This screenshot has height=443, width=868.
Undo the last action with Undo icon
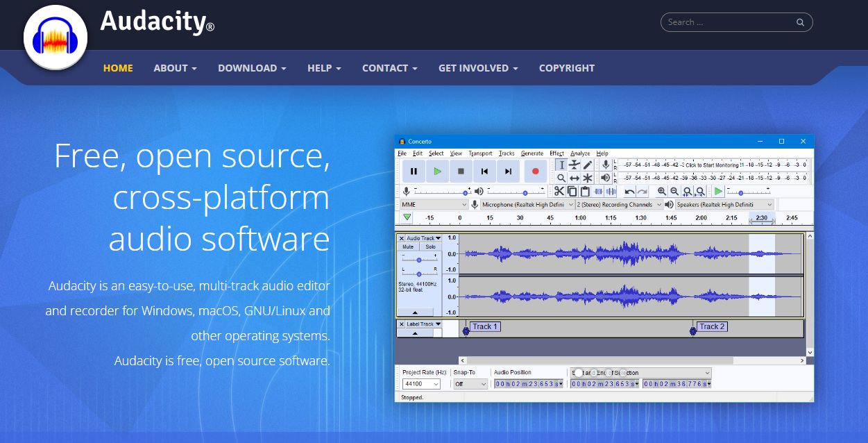[630, 191]
